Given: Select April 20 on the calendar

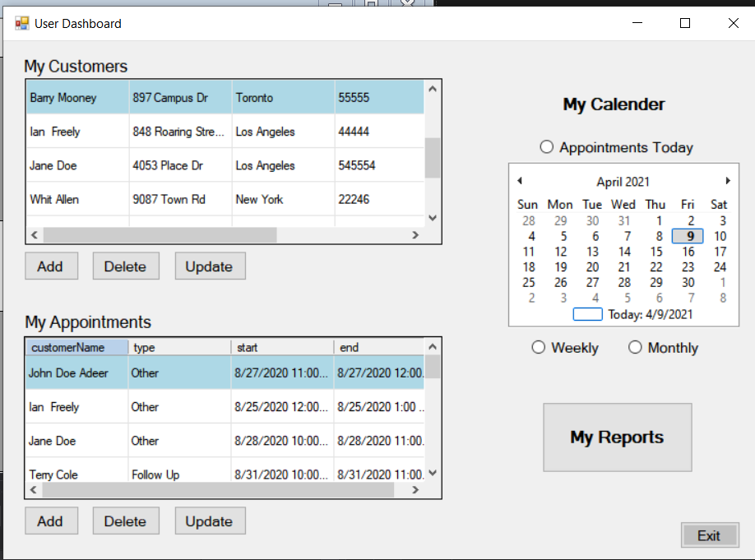Looking at the screenshot, I should 592,266.
